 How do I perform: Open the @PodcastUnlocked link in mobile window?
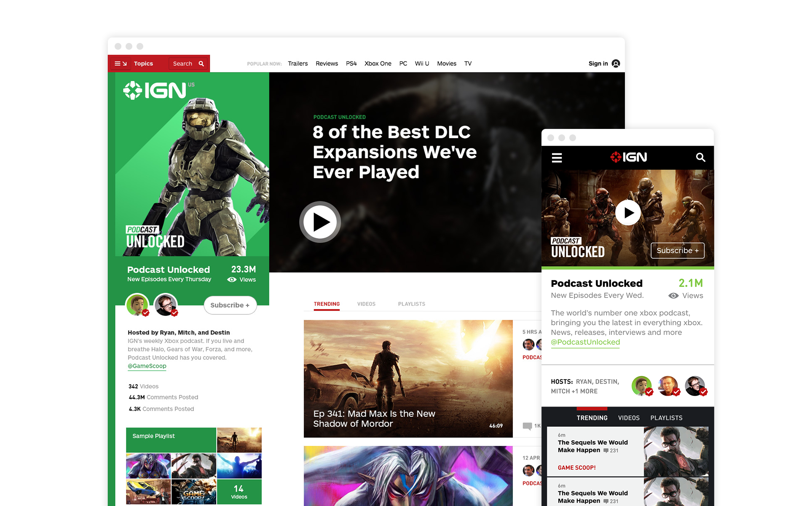coord(585,342)
